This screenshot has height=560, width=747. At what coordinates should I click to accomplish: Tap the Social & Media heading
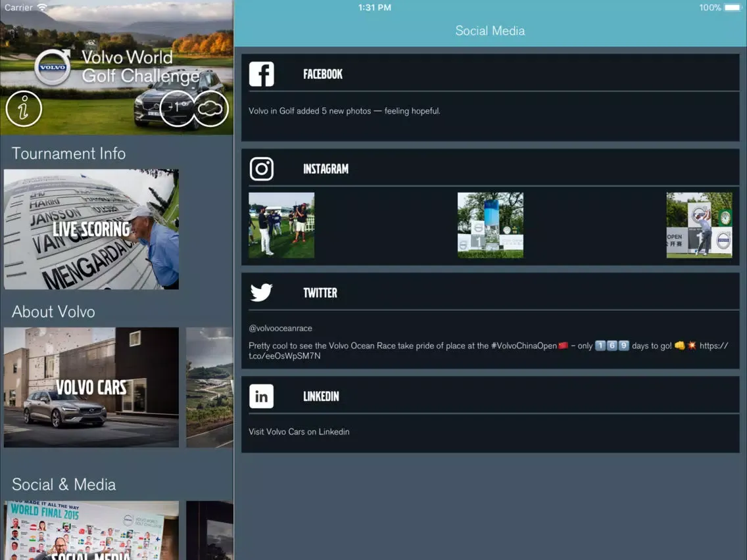[64, 484]
